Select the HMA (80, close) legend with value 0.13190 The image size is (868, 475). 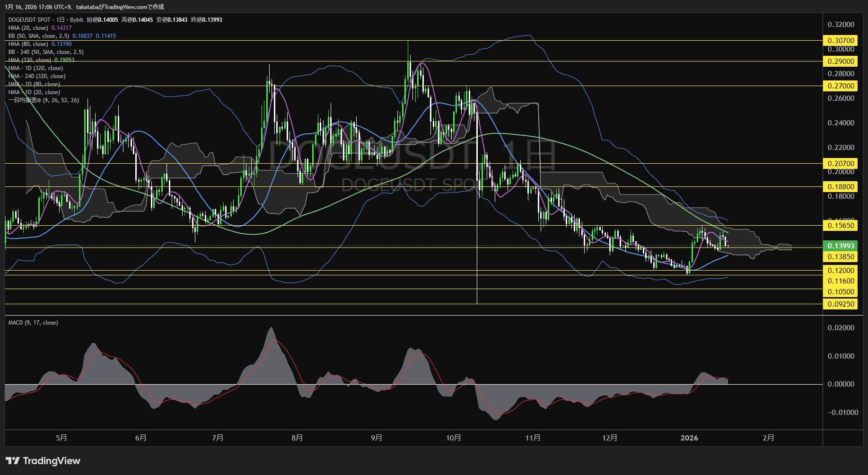(x=40, y=44)
